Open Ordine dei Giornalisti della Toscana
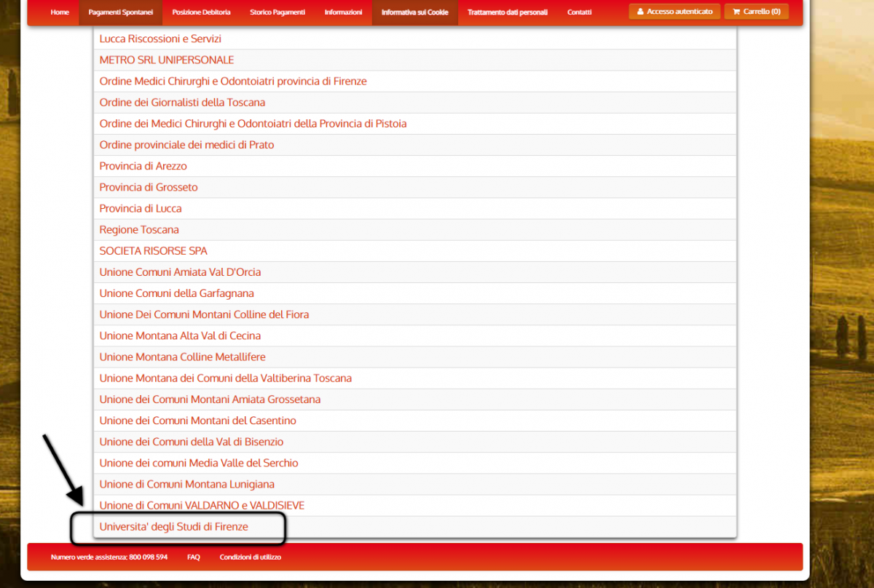874x588 pixels. [x=182, y=103]
